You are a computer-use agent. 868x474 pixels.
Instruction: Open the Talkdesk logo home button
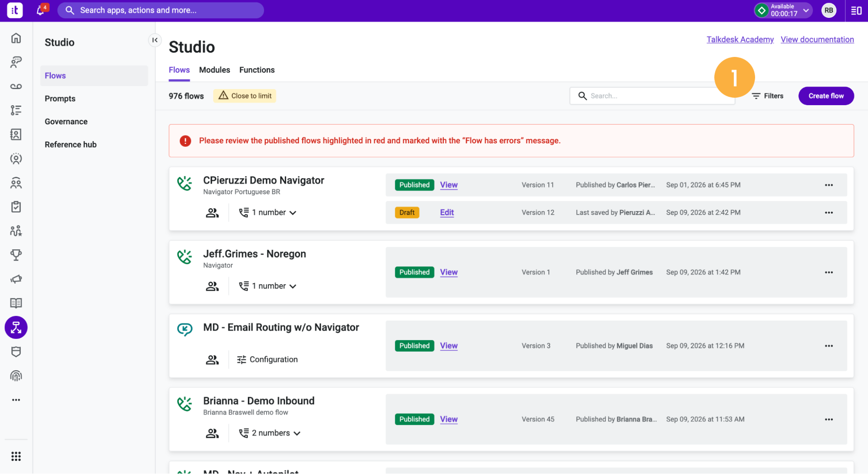point(15,10)
